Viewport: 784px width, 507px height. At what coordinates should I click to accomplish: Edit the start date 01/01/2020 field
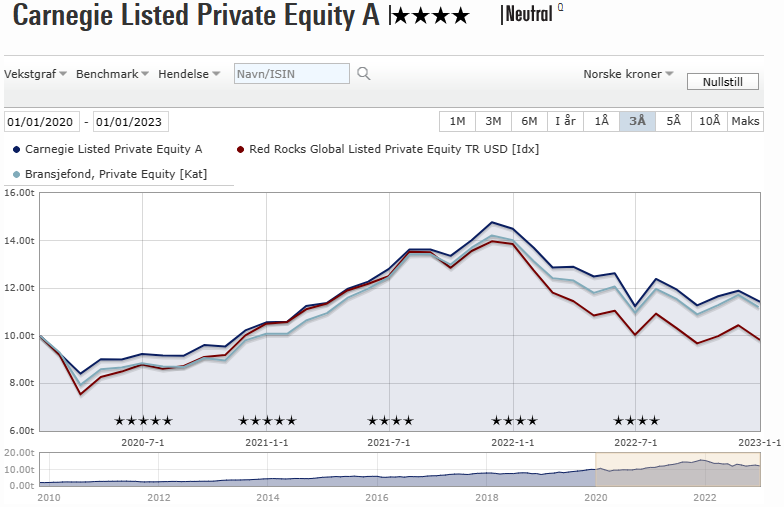coord(42,122)
